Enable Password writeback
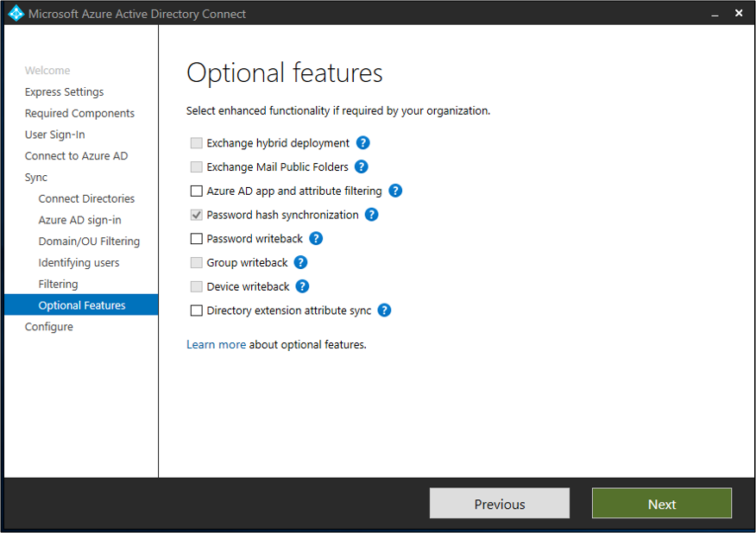756x533 pixels. (x=195, y=238)
